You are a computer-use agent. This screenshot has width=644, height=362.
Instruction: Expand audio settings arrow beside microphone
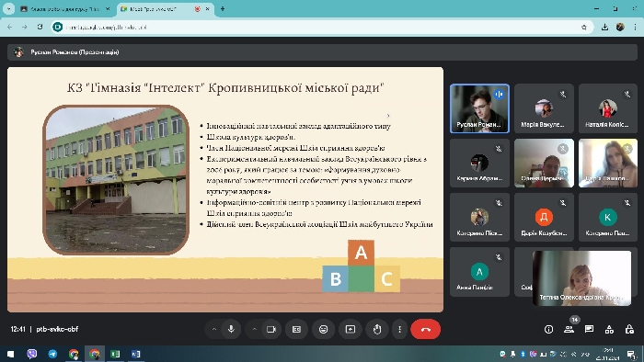(x=214, y=329)
